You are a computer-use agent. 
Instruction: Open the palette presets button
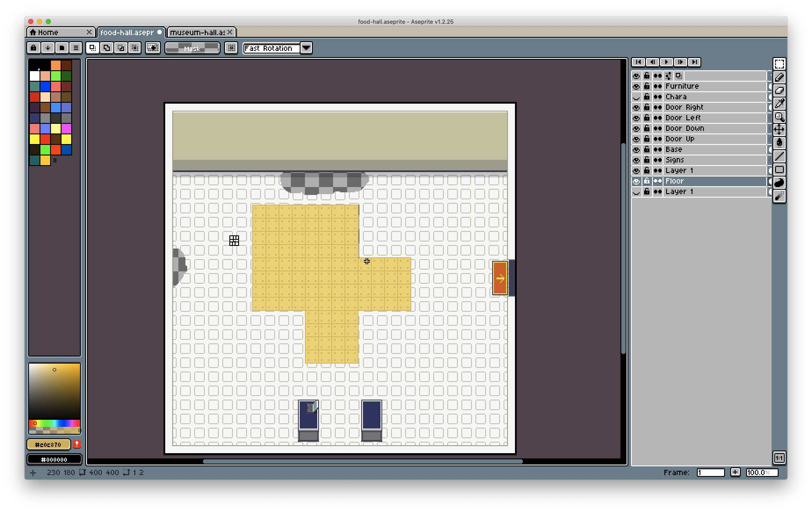(62, 48)
